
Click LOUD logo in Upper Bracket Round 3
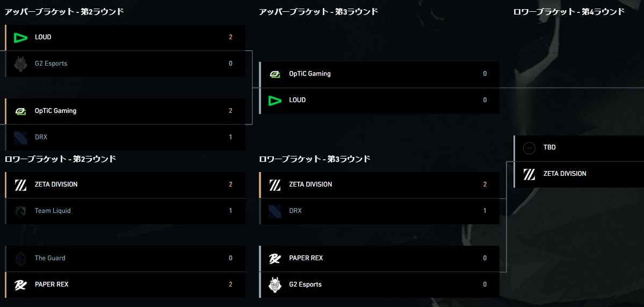click(275, 101)
